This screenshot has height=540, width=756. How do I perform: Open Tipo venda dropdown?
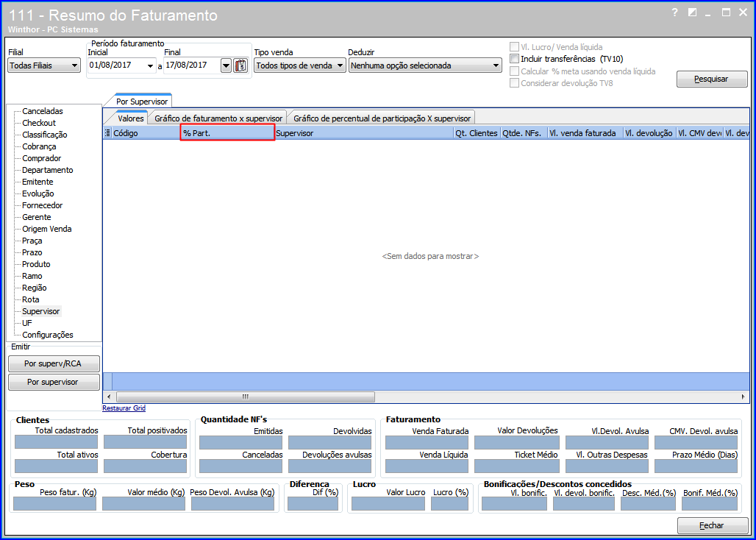[x=300, y=65]
